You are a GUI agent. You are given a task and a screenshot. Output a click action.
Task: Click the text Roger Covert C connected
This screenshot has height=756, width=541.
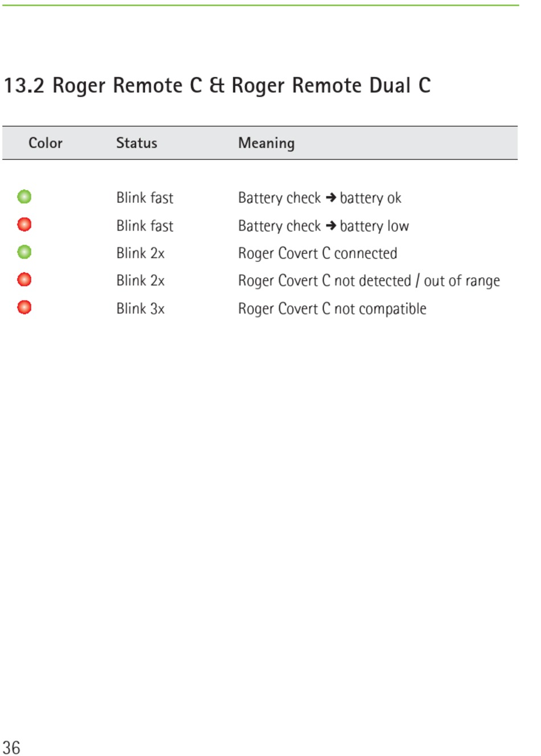click(318, 253)
